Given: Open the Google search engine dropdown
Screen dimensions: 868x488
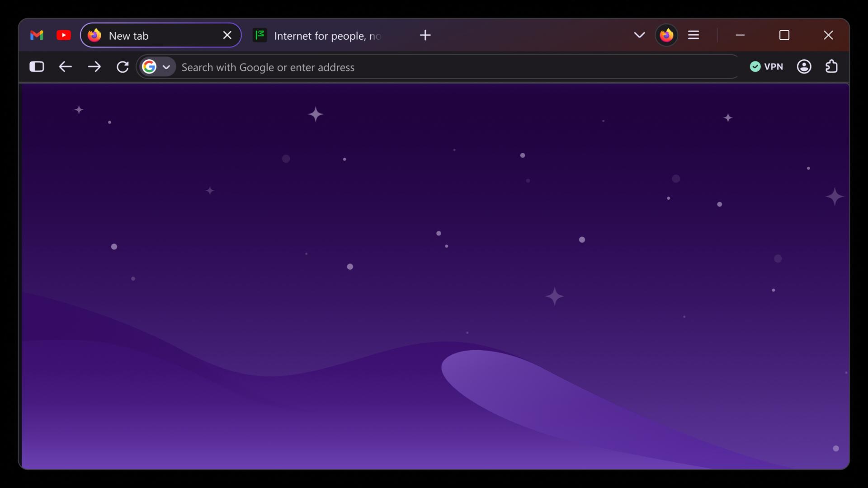Looking at the screenshot, I should [157, 67].
